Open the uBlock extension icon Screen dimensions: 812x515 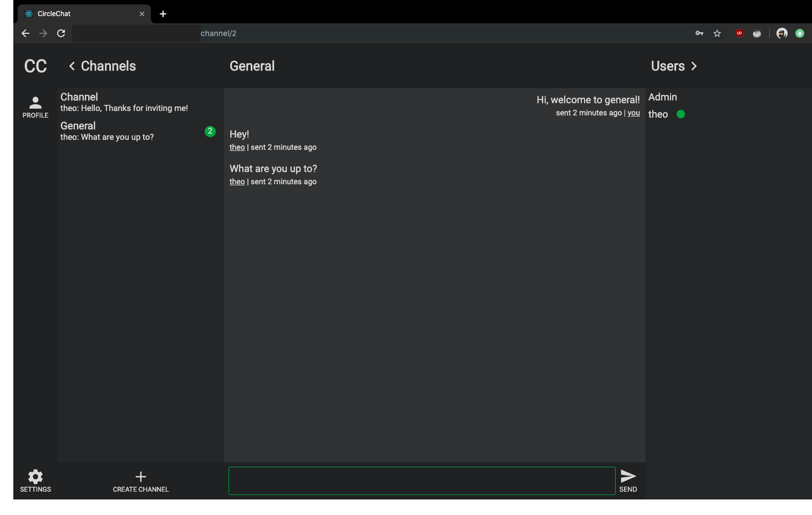click(x=739, y=33)
